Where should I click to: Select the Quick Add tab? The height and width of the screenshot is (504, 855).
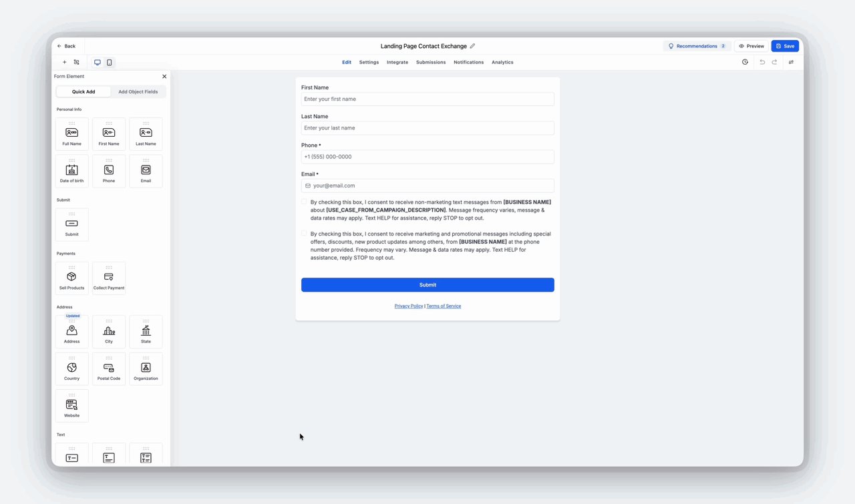[x=83, y=91]
